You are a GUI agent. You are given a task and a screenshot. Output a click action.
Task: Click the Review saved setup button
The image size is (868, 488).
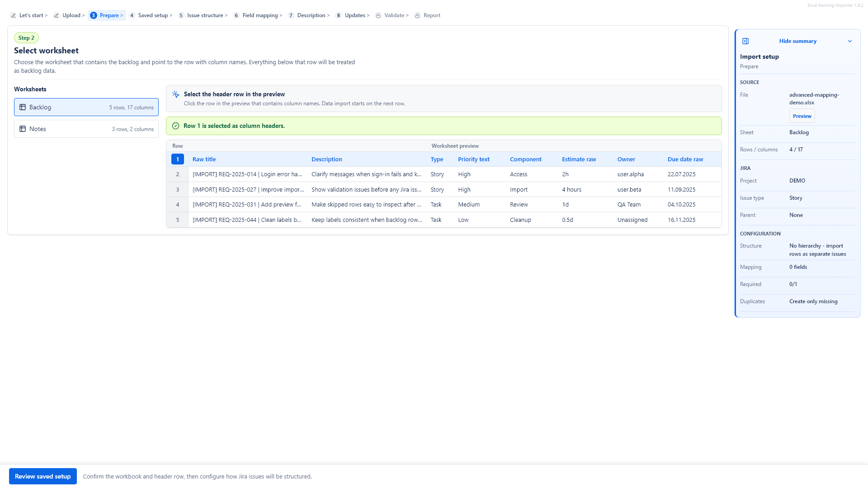43,476
